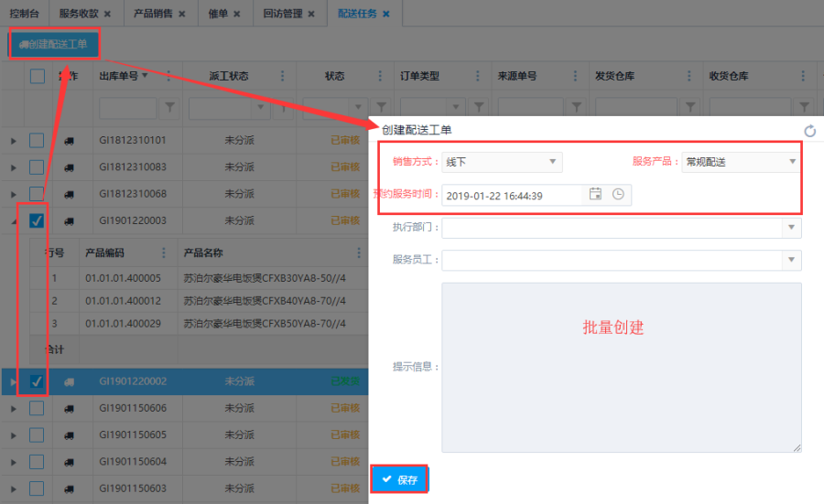Click the 创建配送工单 toolbar button
Image resolution: width=824 pixels, height=504 pixels.
tap(53, 43)
